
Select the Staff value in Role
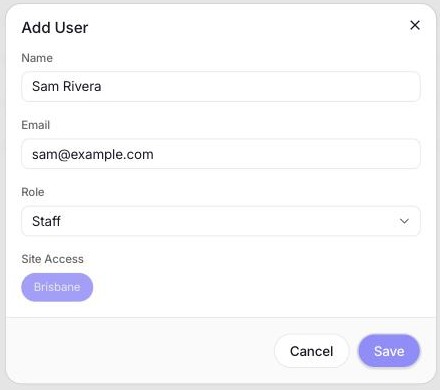[46, 221]
